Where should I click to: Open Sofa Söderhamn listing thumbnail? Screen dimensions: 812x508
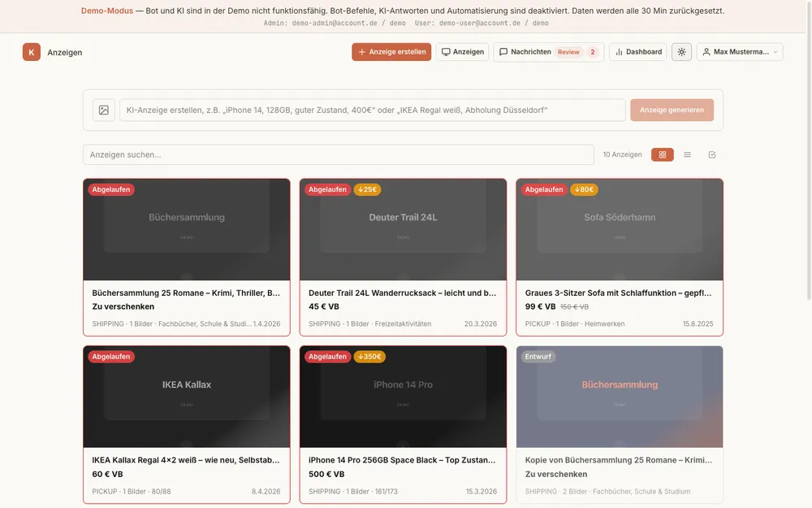(x=620, y=230)
